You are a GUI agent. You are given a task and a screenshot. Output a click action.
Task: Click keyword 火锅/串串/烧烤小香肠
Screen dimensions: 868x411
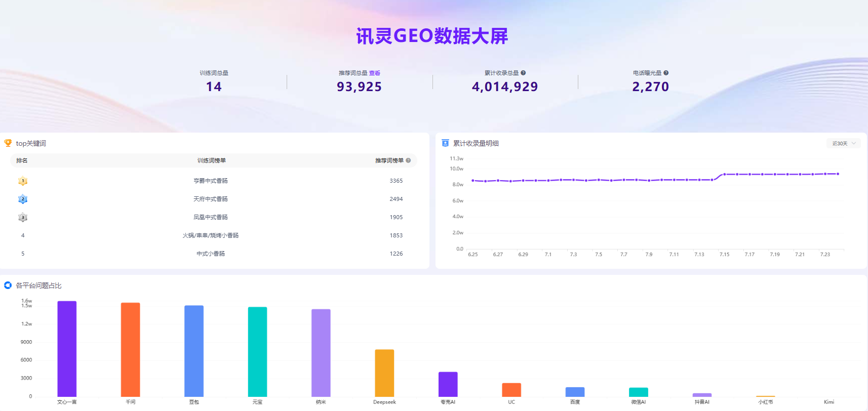click(211, 235)
